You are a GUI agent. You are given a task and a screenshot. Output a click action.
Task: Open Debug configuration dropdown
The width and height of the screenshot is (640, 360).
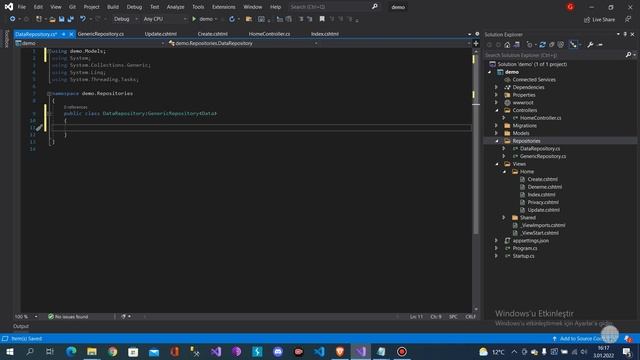125,19
